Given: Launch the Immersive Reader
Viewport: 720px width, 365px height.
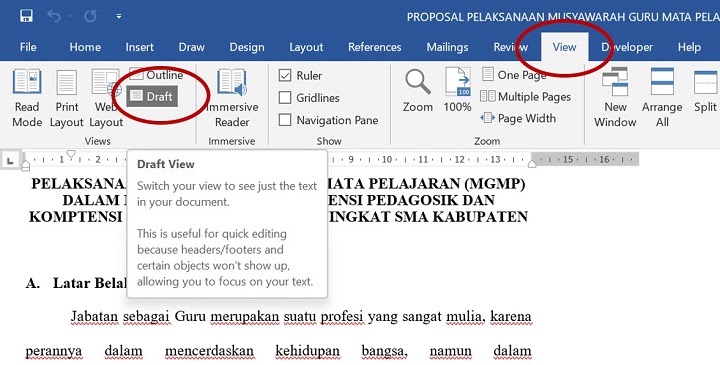Looking at the screenshot, I should 232,98.
